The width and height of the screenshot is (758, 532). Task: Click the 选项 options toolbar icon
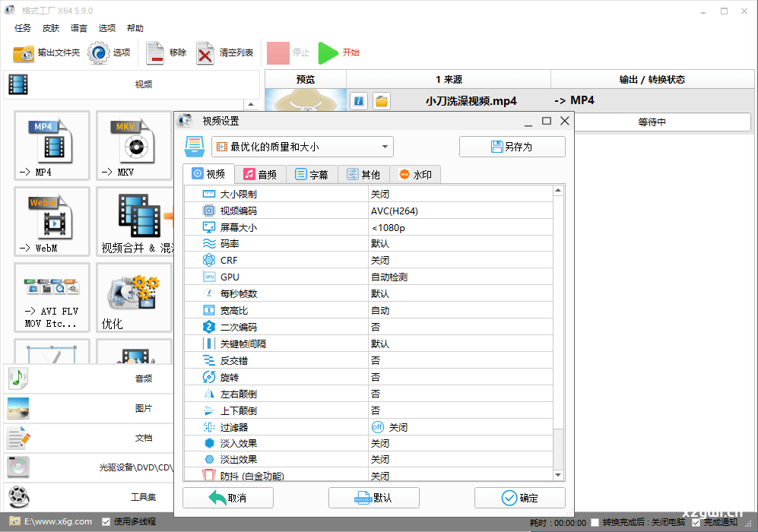point(98,53)
